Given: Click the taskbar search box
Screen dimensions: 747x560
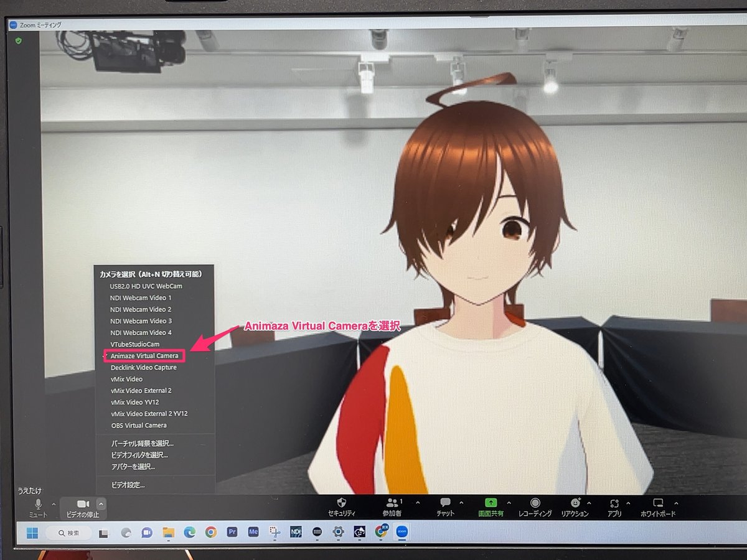Looking at the screenshot, I should 70,533.
